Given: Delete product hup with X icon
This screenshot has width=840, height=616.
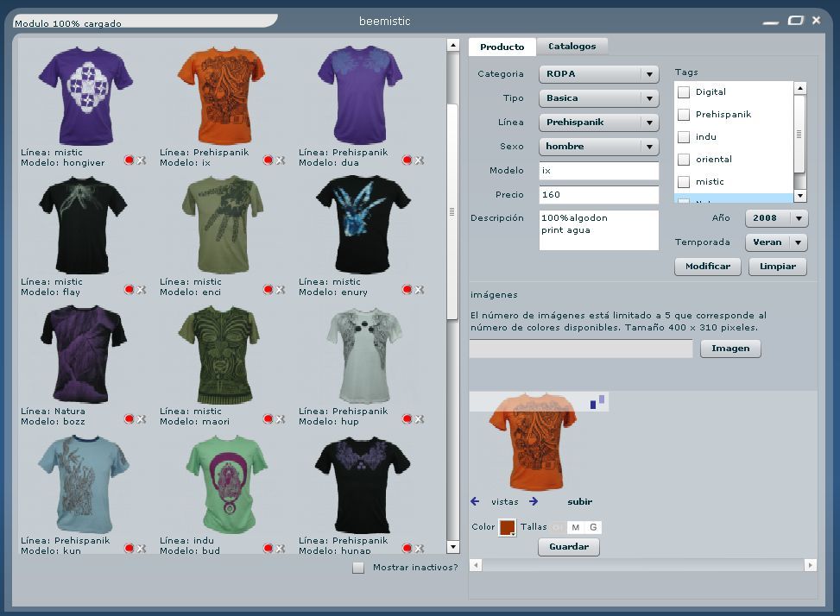Looking at the screenshot, I should [420, 419].
